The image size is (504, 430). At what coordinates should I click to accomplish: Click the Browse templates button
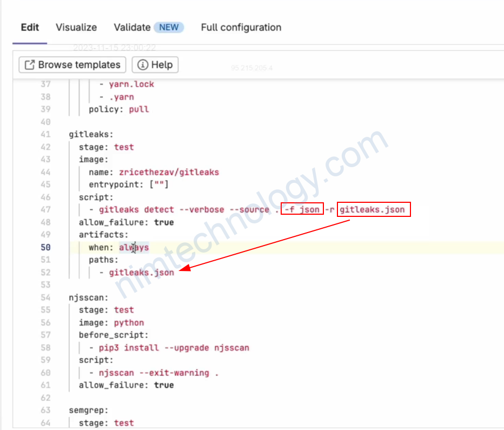click(72, 65)
